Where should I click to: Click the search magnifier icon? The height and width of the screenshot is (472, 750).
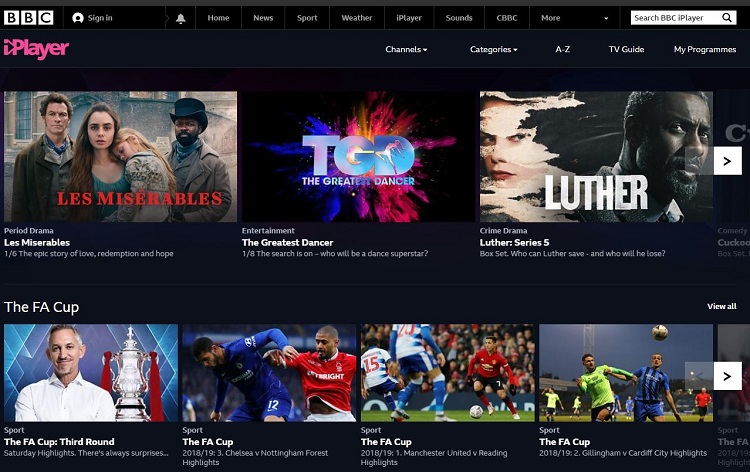[727, 18]
